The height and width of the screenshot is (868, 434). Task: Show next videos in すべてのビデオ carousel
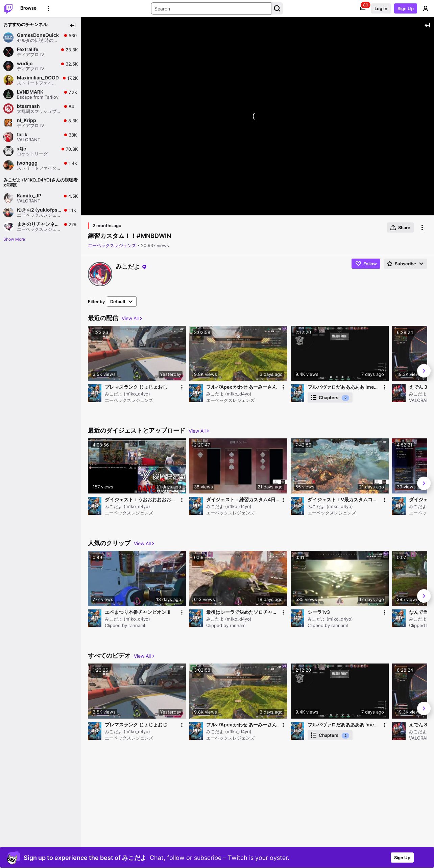coord(424,708)
